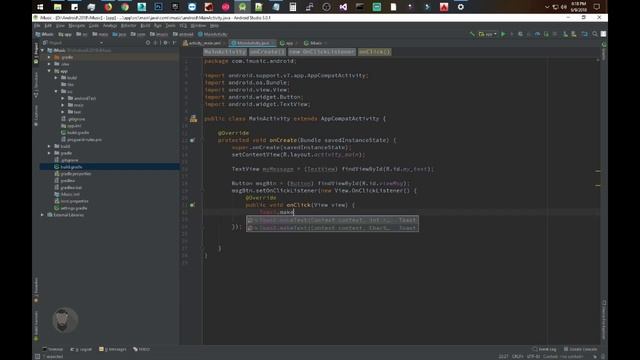Open the Run menu

[158, 26]
